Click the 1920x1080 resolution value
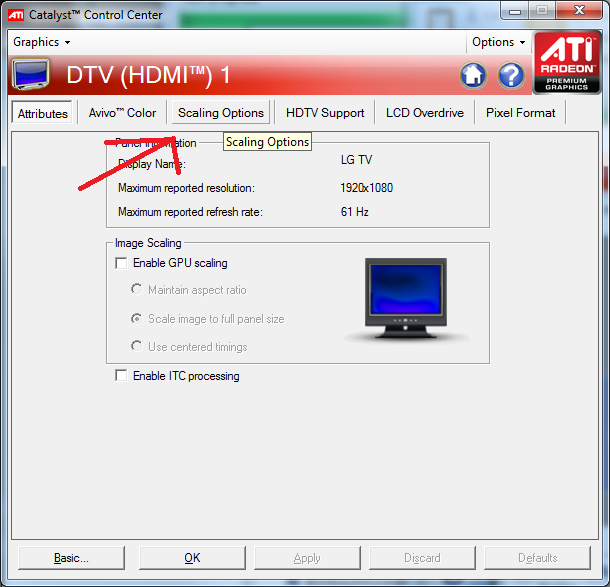The height and width of the screenshot is (587, 610). (366, 188)
